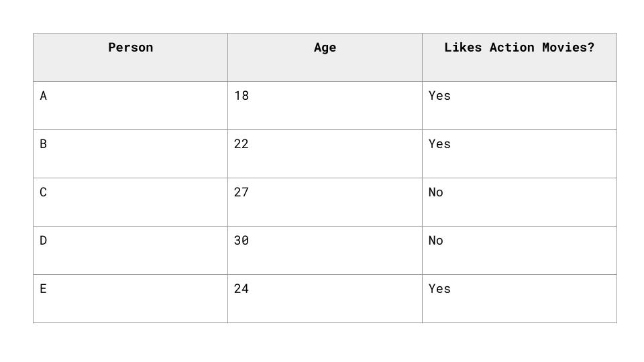Select the No cell in person C's row
644x362 pixels.
click(x=519, y=202)
